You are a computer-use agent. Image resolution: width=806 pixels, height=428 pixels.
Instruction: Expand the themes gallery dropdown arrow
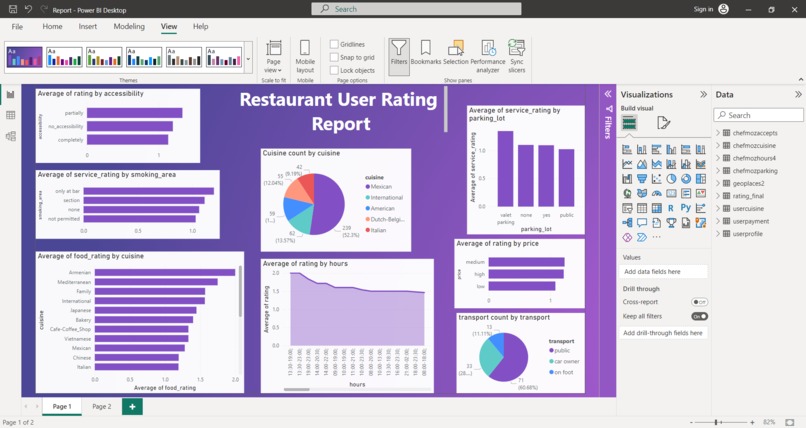[248, 58]
